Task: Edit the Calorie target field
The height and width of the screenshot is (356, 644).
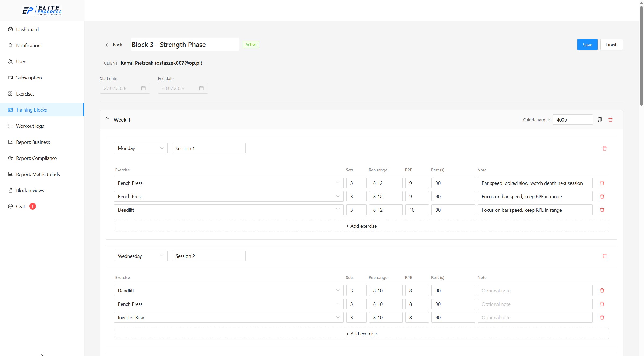Action: [573, 120]
